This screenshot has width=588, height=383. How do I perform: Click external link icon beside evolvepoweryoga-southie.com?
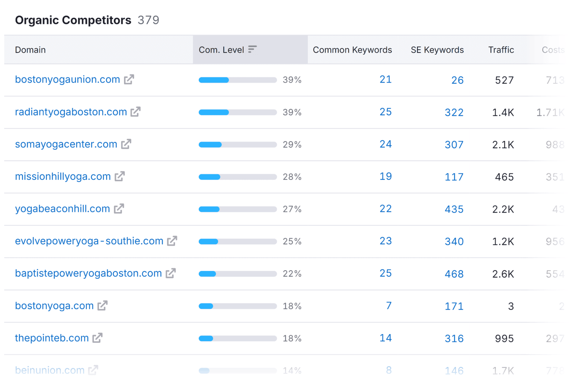pos(172,241)
